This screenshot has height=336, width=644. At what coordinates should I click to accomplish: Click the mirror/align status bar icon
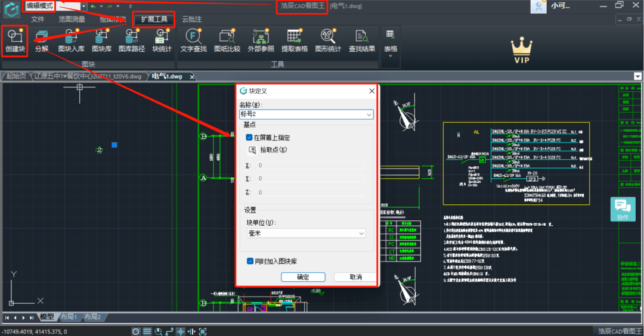(x=191, y=331)
